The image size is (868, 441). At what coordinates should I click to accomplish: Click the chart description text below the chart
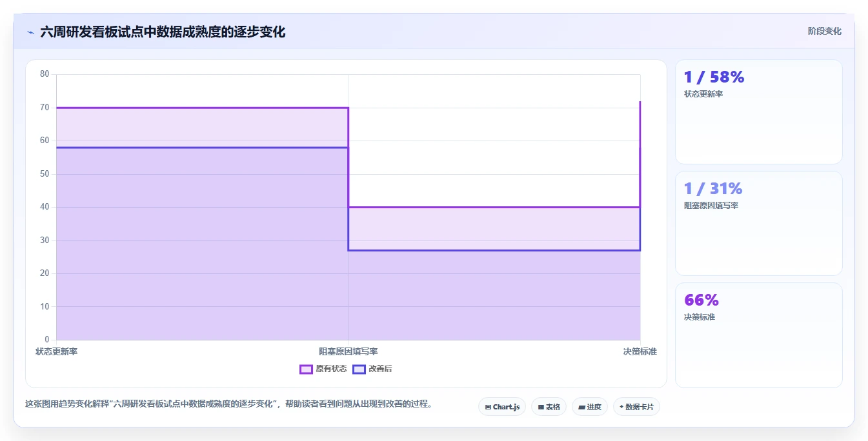coord(228,404)
